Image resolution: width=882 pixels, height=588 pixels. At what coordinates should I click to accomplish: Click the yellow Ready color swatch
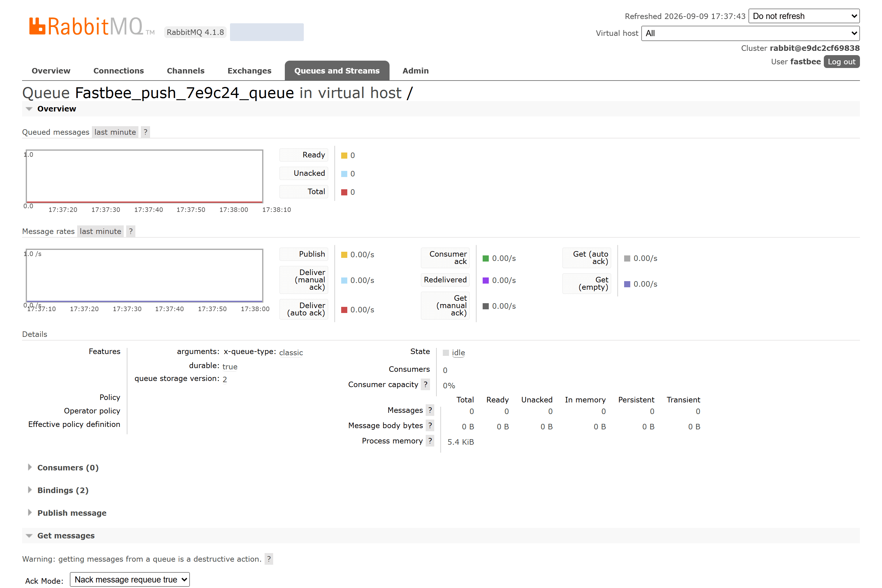344,156
